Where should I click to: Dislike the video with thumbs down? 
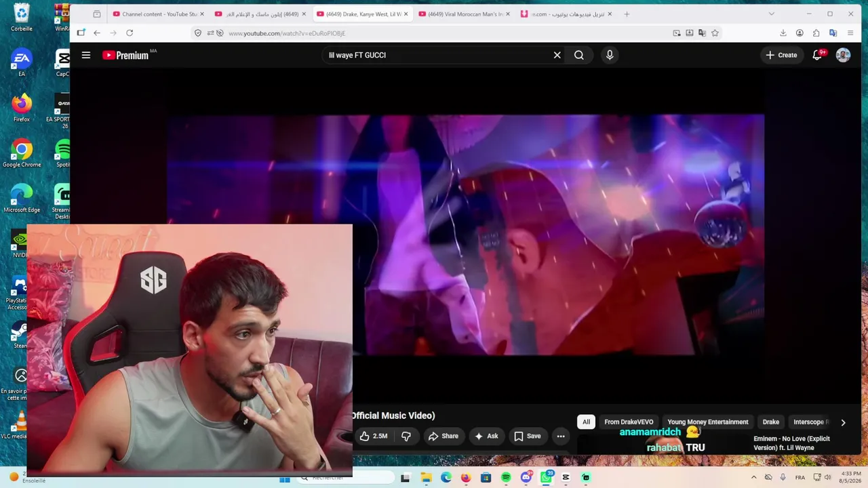tap(406, 436)
